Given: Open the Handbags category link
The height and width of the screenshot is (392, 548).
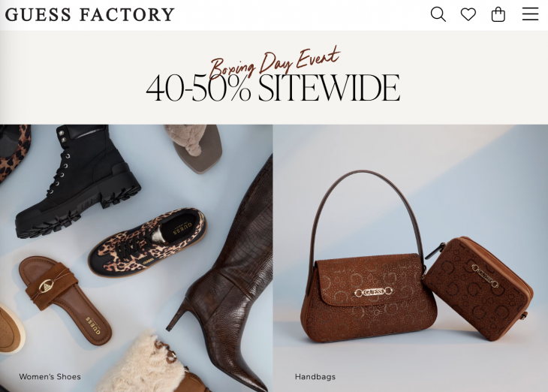Looking at the screenshot, I should coord(315,377).
